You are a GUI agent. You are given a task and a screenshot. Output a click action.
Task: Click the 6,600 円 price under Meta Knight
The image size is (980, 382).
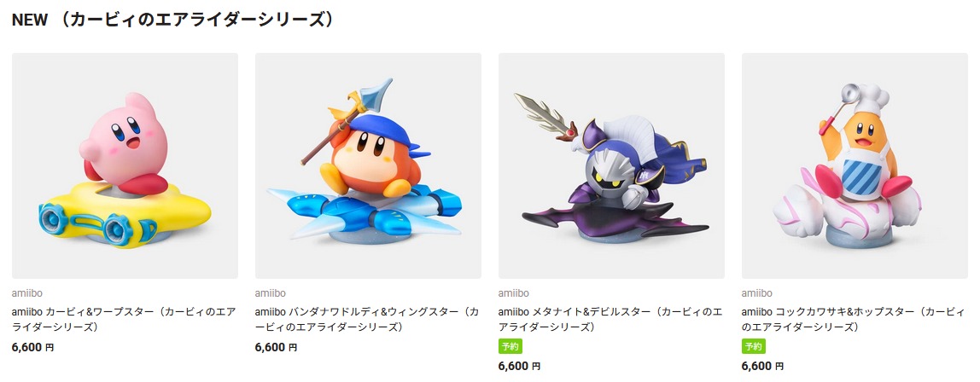519,367
